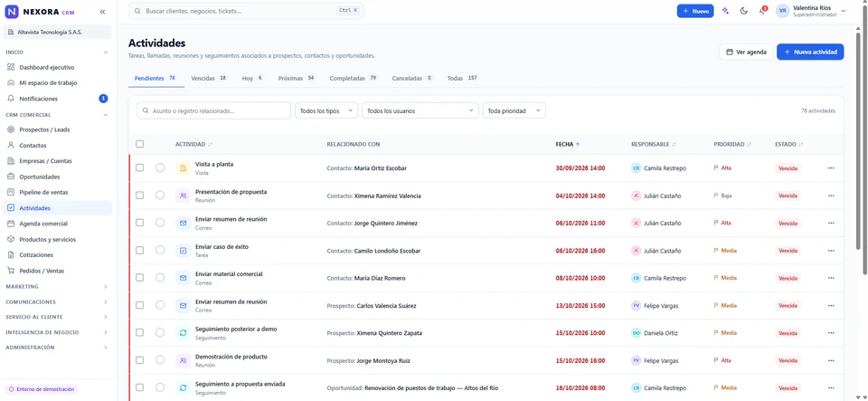Open Contactos in sidebar

coord(58,145)
